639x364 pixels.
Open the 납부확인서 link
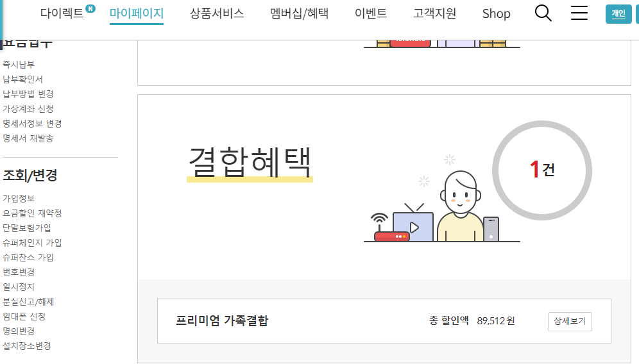[23, 79]
